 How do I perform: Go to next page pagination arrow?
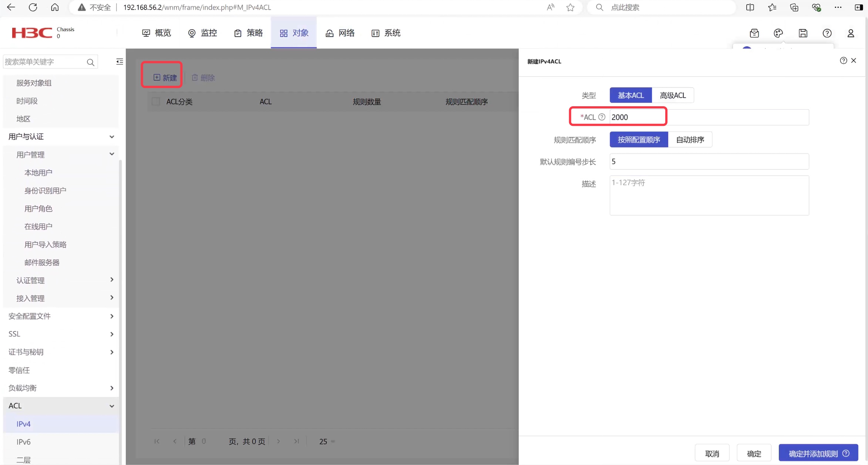[278, 441]
